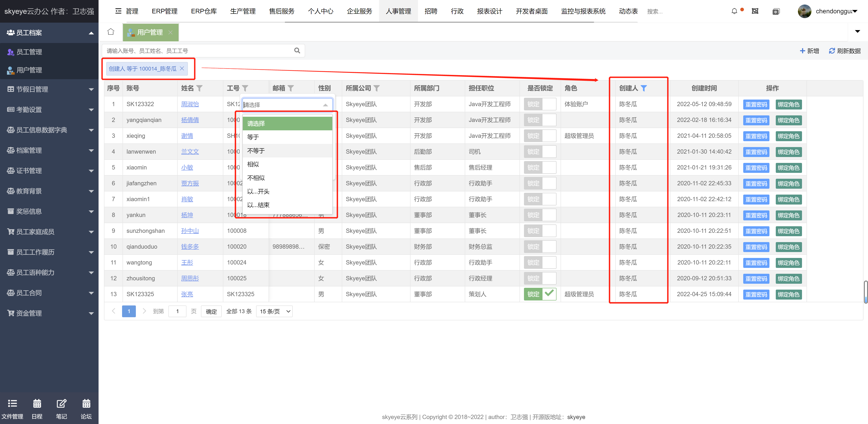Click the account search input field
The width and height of the screenshot is (868, 424).
[x=199, y=51]
